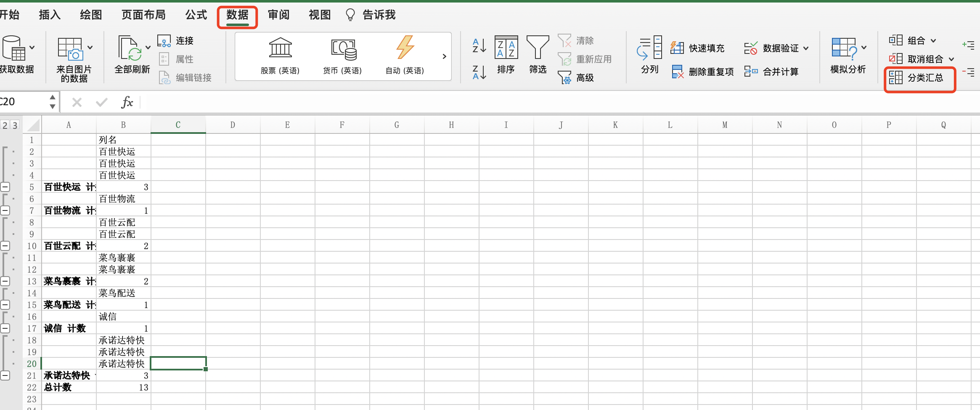
Task: Click 删除重复项 remove duplicates
Action: tap(702, 72)
